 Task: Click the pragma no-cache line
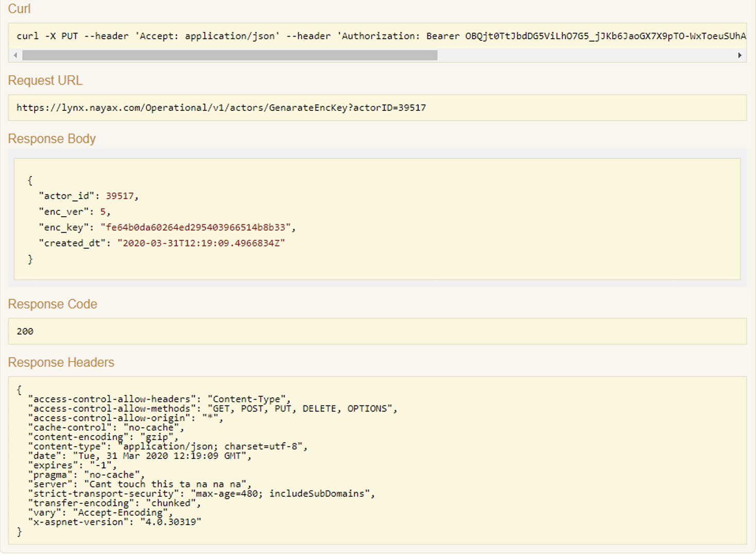(87, 475)
